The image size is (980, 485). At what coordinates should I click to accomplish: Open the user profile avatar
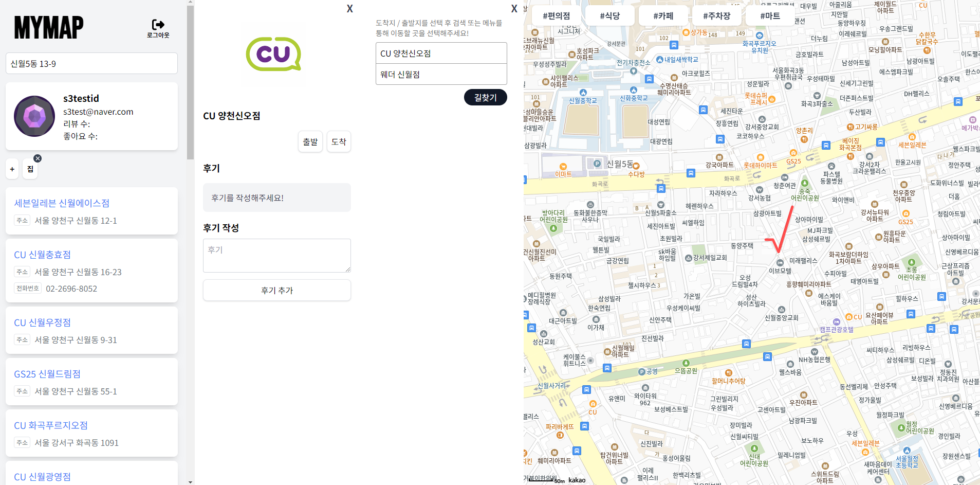coord(34,116)
